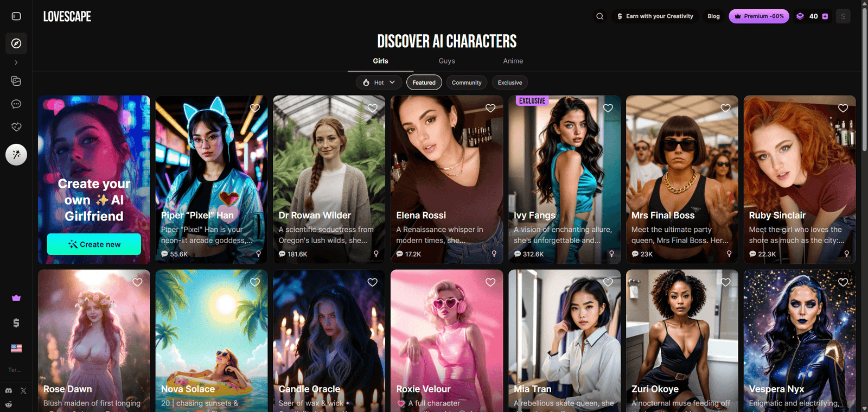The width and height of the screenshot is (868, 412).
Task: Click the Create new button
Action: pos(94,244)
